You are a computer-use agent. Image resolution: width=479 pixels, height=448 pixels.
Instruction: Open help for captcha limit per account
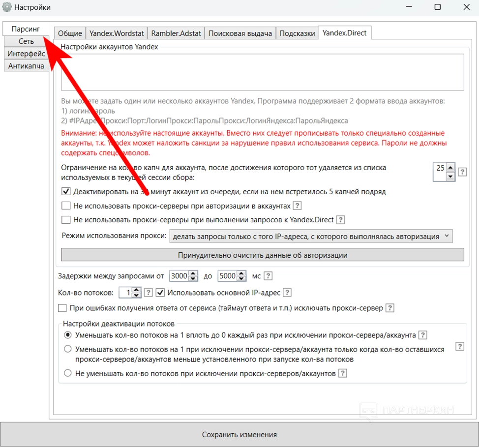click(462, 172)
